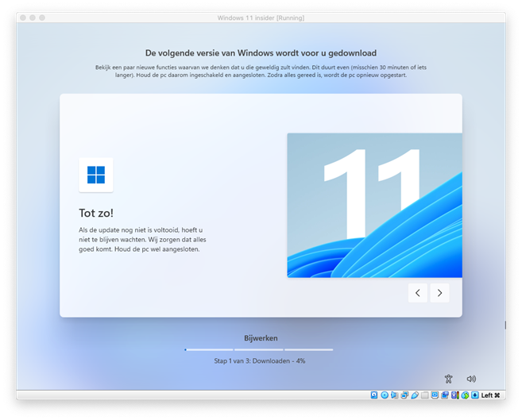The width and height of the screenshot is (522, 420).
Task: Click the middle segment of the update progress bar
Action: (x=259, y=350)
